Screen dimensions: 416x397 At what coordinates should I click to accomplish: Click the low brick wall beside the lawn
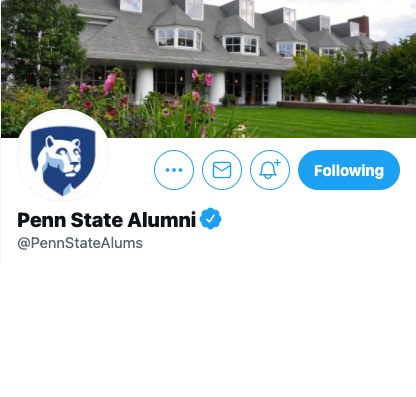pyautogui.click(x=347, y=108)
